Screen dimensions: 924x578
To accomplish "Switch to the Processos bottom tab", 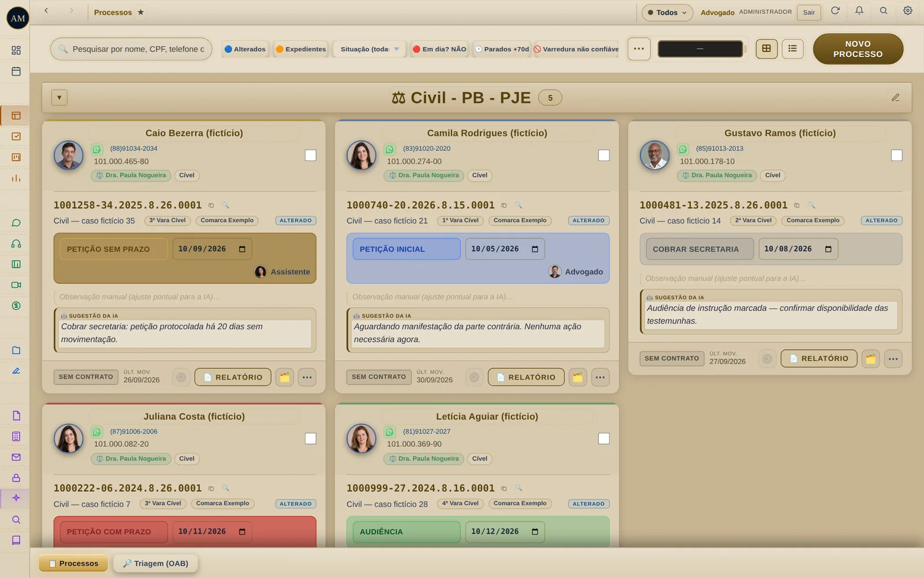I will point(73,564).
